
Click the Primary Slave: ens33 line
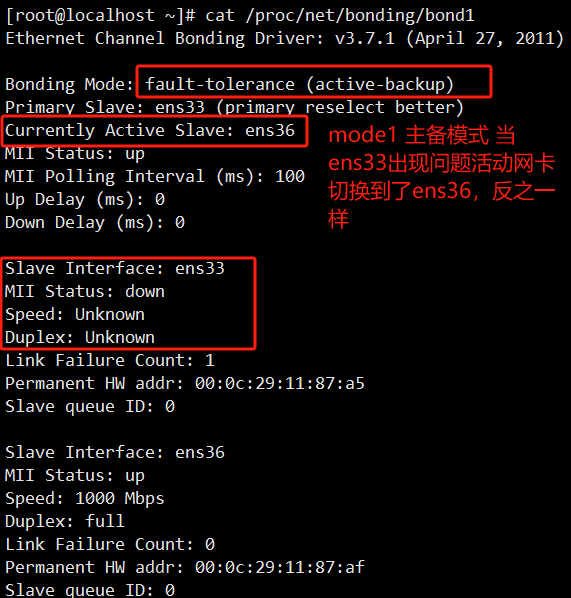tap(234, 108)
